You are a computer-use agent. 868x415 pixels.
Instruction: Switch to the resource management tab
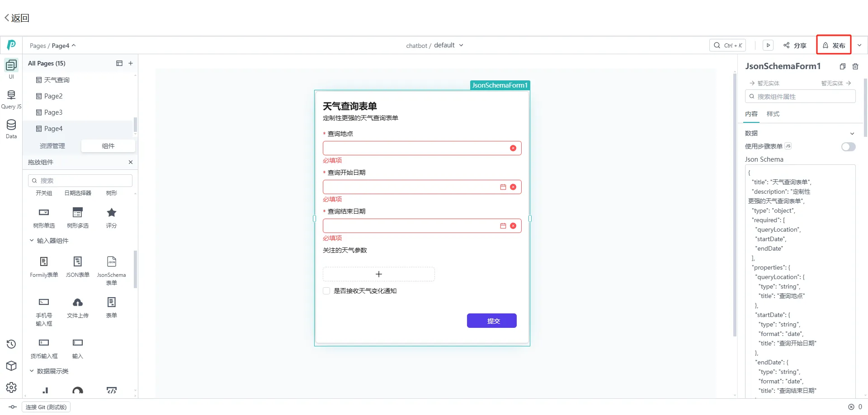(52, 146)
